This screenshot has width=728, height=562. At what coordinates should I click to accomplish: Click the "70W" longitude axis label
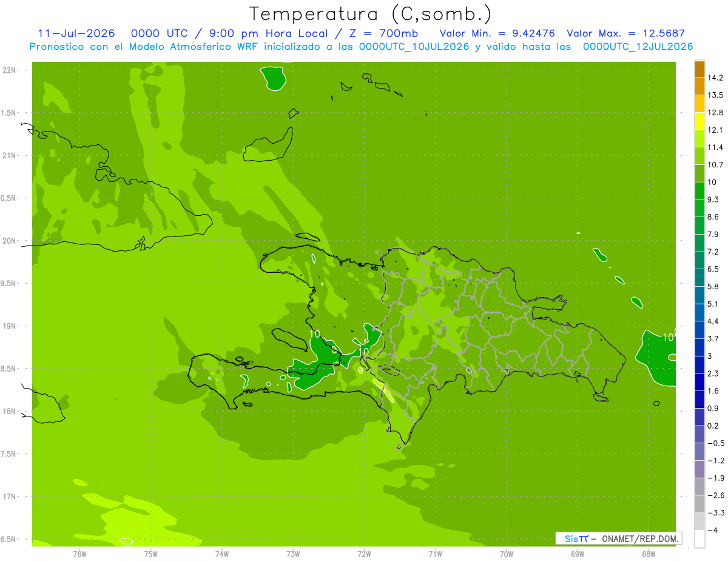(506, 554)
